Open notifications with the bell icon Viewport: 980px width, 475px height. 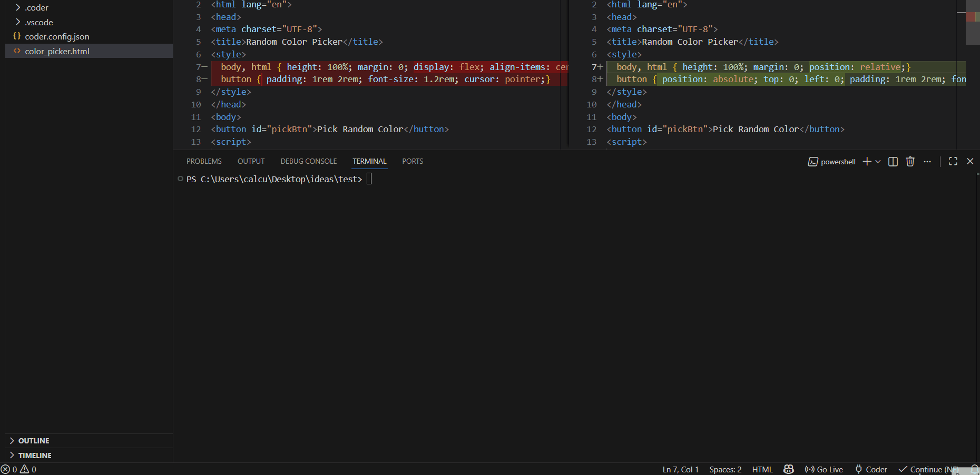(x=974, y=469)
